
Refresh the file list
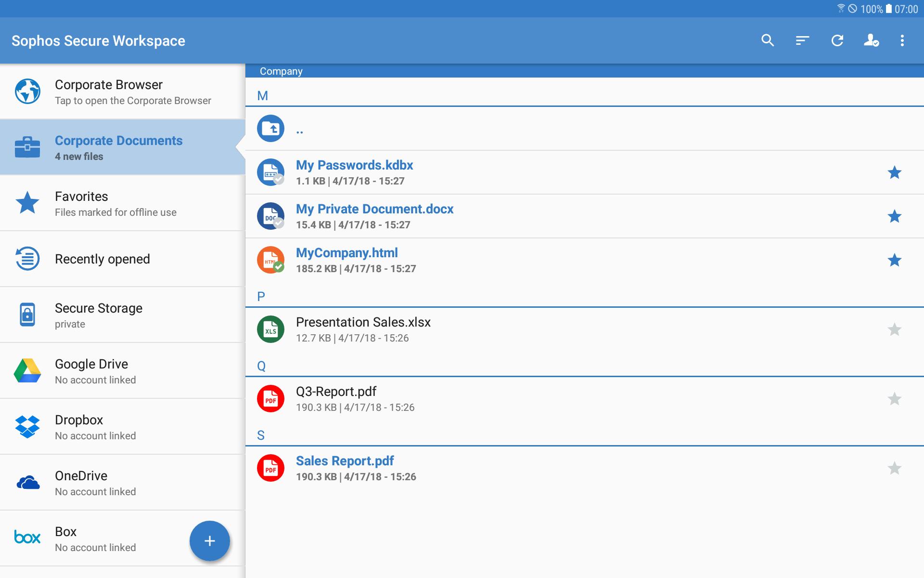[x=837, y=40]
